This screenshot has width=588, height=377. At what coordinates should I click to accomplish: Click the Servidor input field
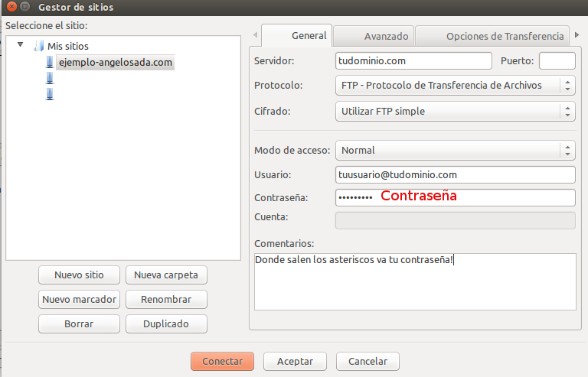tap(413, 60)
